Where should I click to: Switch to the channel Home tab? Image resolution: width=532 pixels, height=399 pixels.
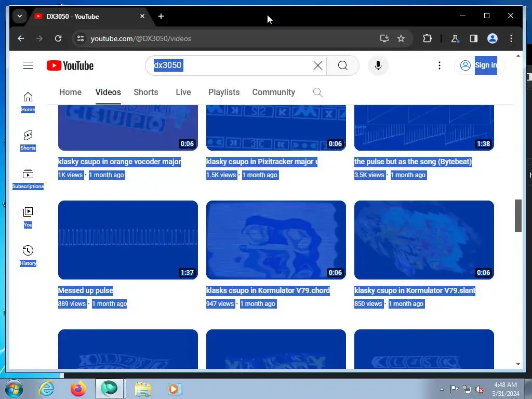click(x=70, y=92)
